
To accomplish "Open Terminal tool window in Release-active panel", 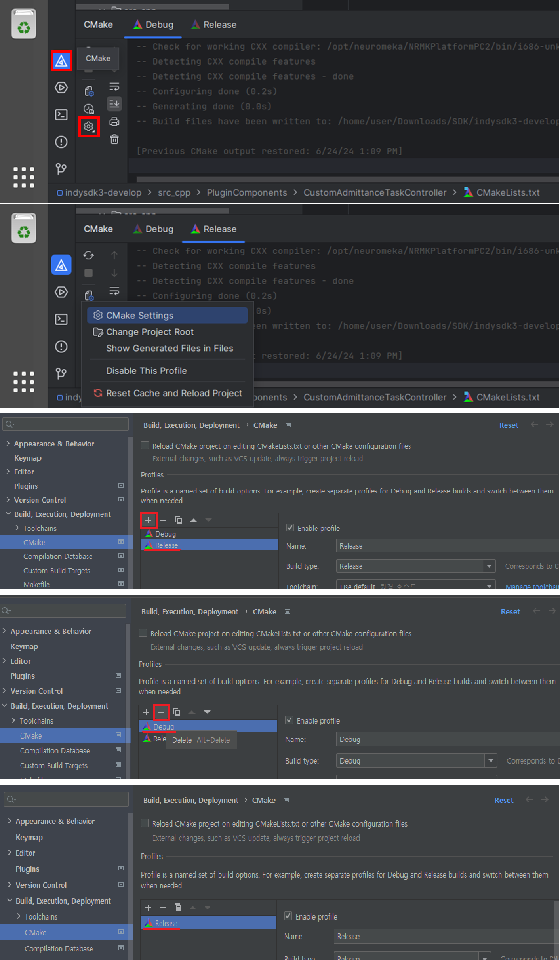I will tap(61, 319).
